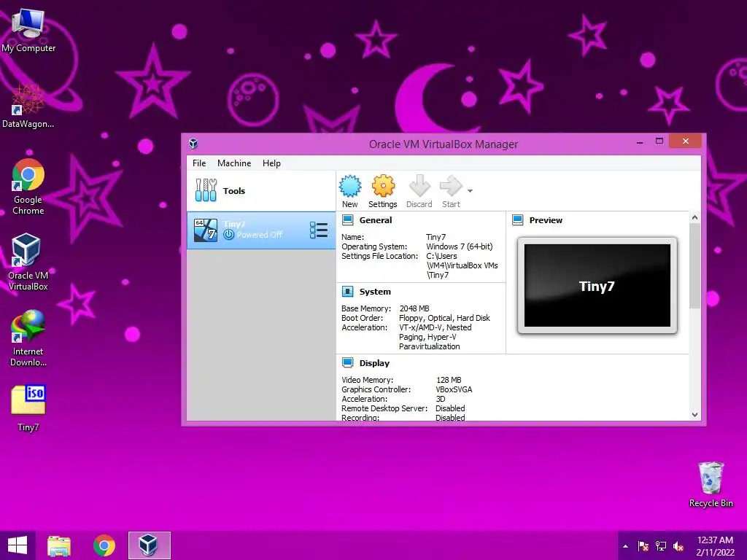Screen dimensions: 747x560
Task: Click the '2048 MB' base memory value
Action: [x=414, y=308]
